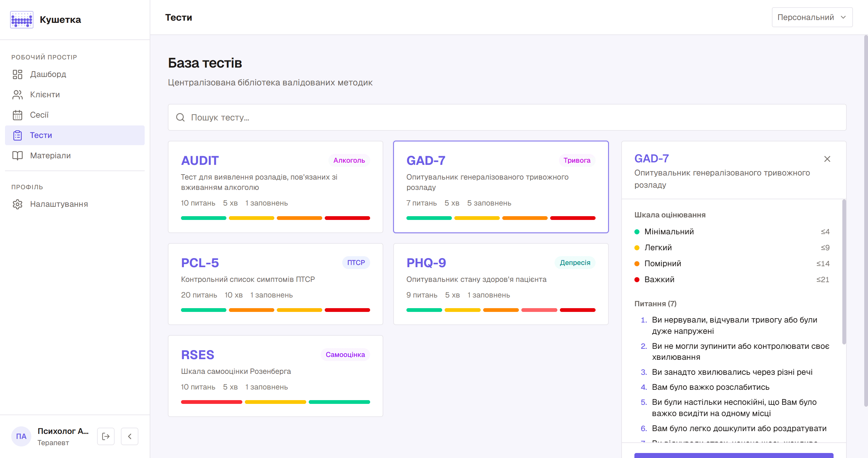Click the Легкий scale level text
The height and width of the screenshot is (458, 868).
[658, 248]
